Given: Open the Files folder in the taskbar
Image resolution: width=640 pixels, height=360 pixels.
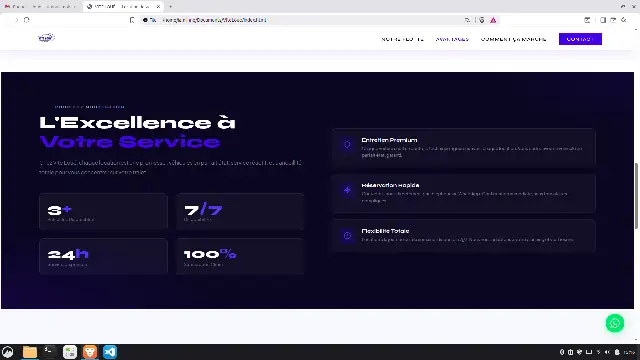Looking at the screenshot, I should point(29,352).
